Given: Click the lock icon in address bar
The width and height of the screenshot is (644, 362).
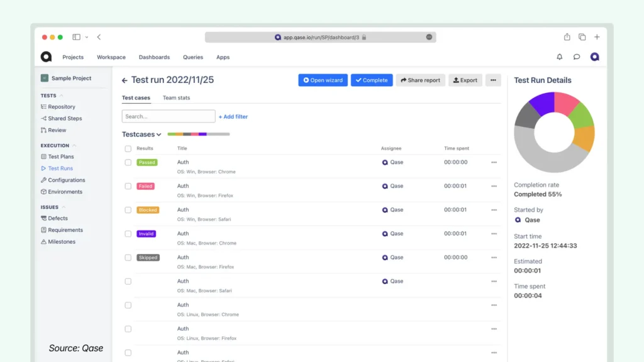Looking at the screenshot, I should click(364, 37).
